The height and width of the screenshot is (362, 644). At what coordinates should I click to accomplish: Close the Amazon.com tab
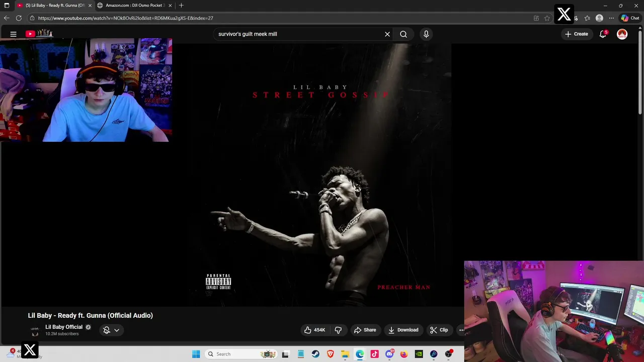coord(170,6)
